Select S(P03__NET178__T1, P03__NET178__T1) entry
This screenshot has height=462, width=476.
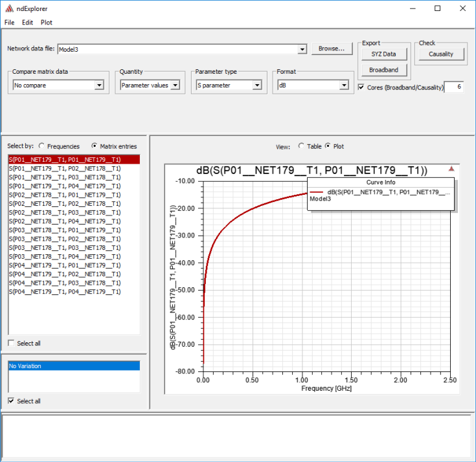pyautogui.click(x=74, y=248)
